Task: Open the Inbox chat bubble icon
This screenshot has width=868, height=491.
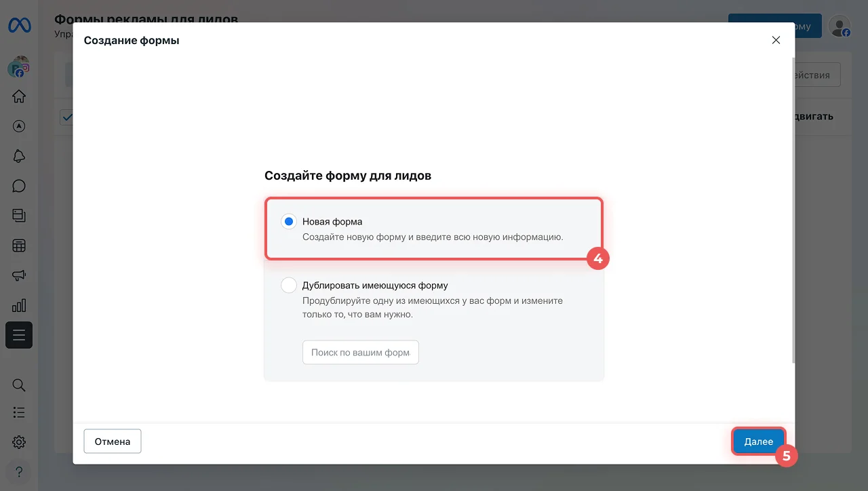Action: (x=19, y=186)
